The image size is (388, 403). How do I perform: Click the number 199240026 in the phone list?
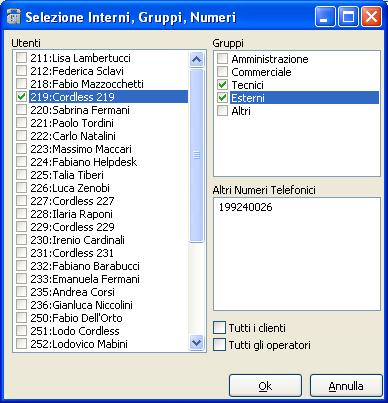[x=245, y=207]
